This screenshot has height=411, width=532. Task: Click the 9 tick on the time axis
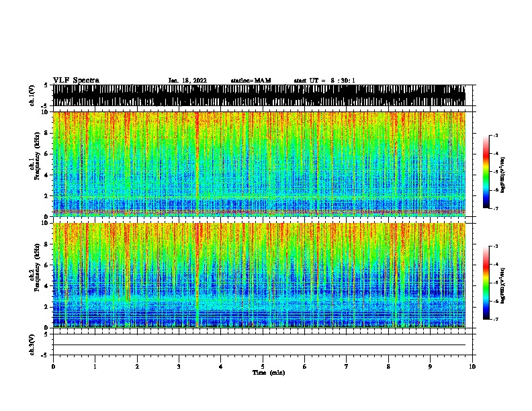[x=430, y=367]
